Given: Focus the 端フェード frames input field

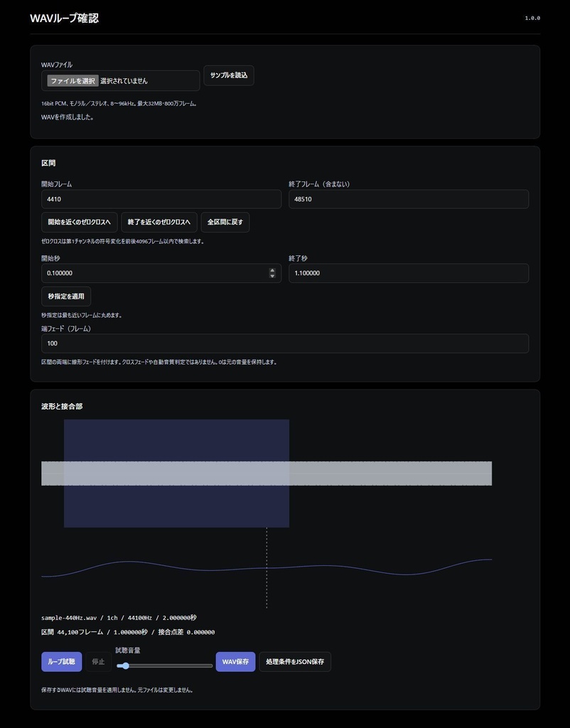Looking at the screenshot, I should pos(285,343).
